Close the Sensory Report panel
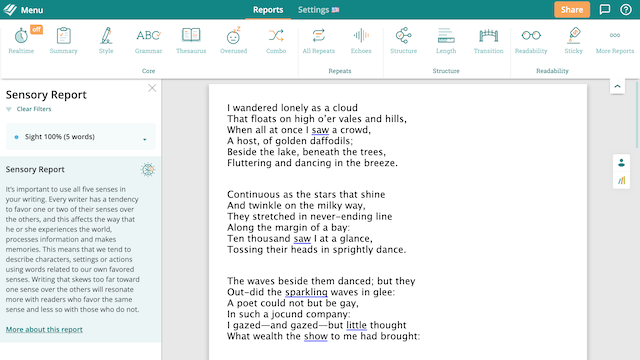The width and height of the screenshot is (640, 360). point(152,88)
